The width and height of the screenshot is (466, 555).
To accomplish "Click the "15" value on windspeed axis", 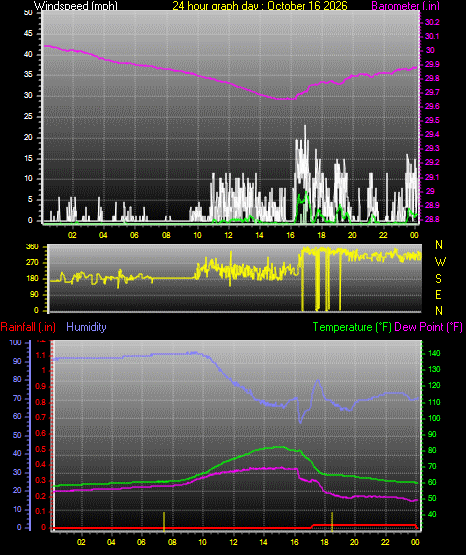I will (28, 158).
